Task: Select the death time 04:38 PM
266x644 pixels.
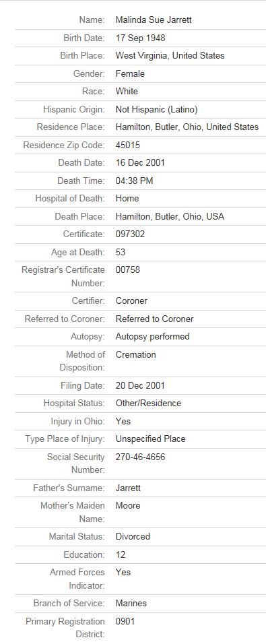Action: (x=134, y=181)
